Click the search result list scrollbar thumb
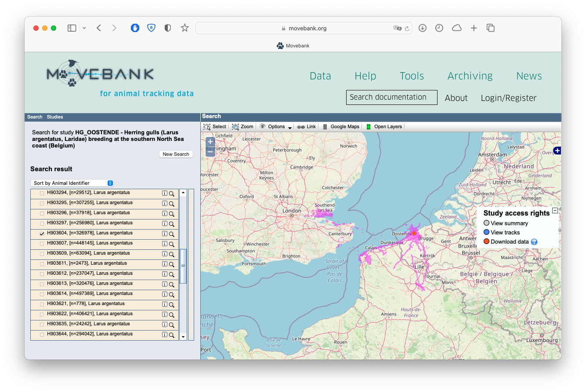The width and height of the screenshot is (586, 392). coord(183,266)
